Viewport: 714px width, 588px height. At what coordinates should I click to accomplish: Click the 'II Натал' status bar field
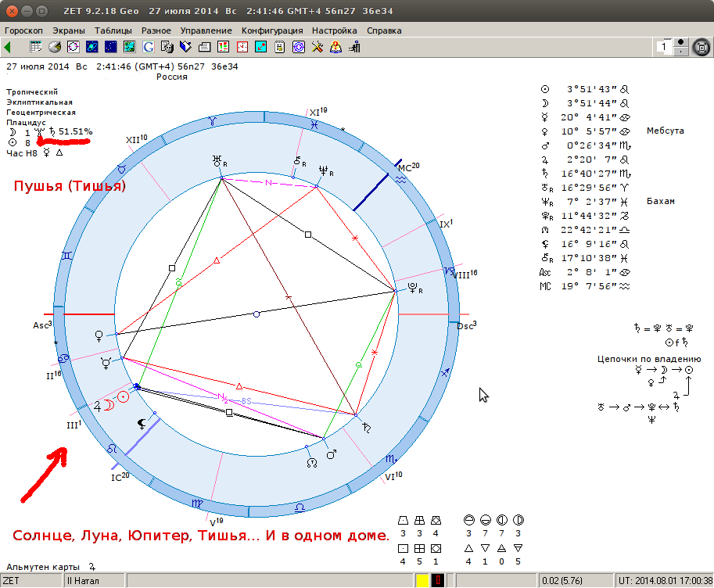click(93, 581)
